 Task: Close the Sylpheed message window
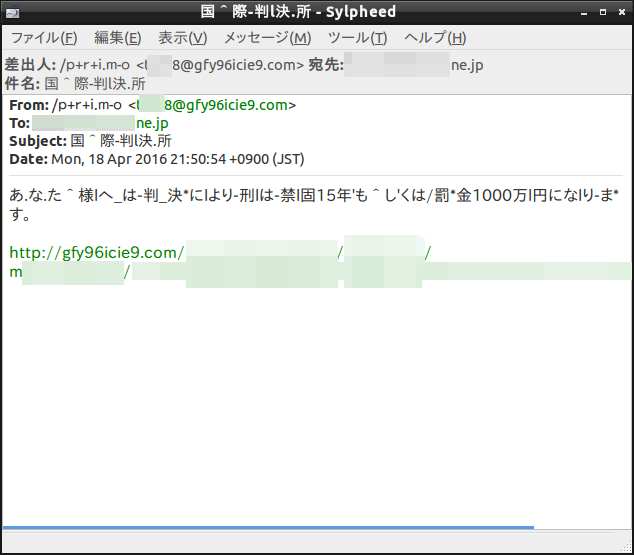(x=622, y=13)
